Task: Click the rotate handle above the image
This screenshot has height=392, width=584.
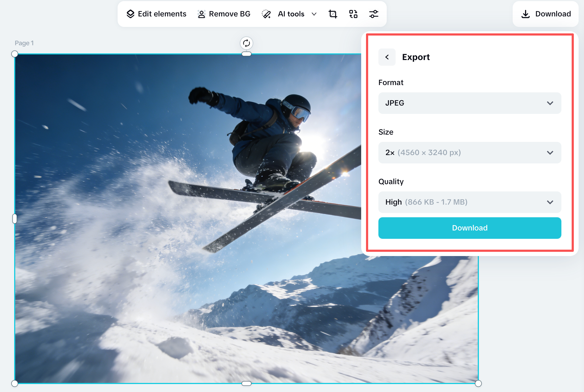Action: tap(246, 43)
